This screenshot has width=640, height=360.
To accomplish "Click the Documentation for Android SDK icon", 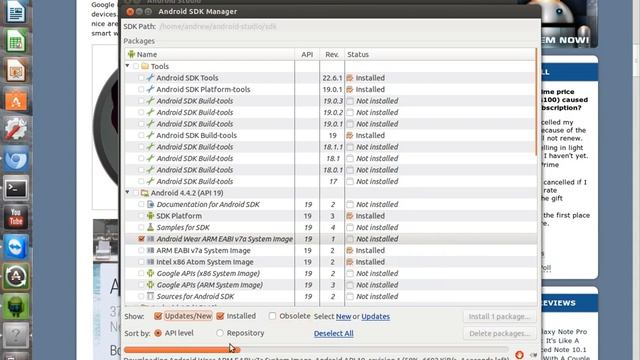I will [x=150, y=204].
